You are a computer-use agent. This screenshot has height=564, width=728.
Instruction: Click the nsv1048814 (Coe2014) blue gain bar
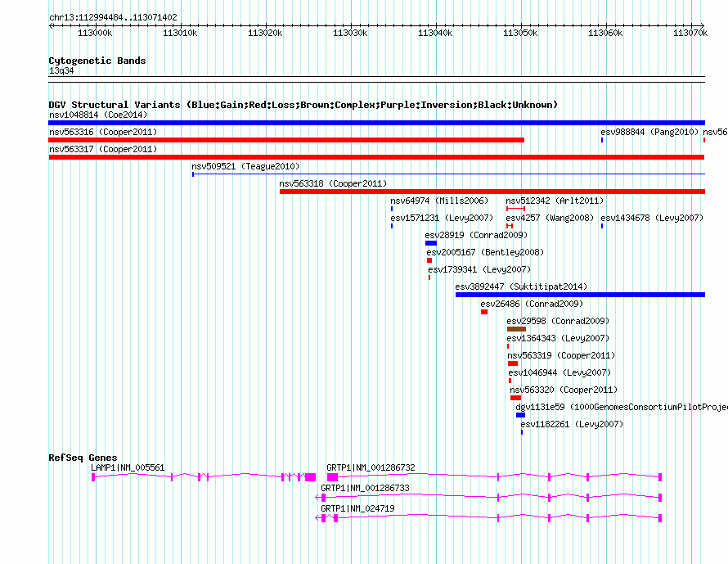pos(376,123)
